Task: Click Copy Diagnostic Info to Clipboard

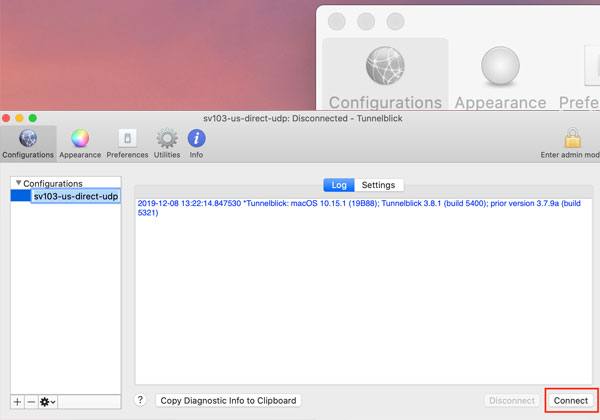Action: click(228, 400)
